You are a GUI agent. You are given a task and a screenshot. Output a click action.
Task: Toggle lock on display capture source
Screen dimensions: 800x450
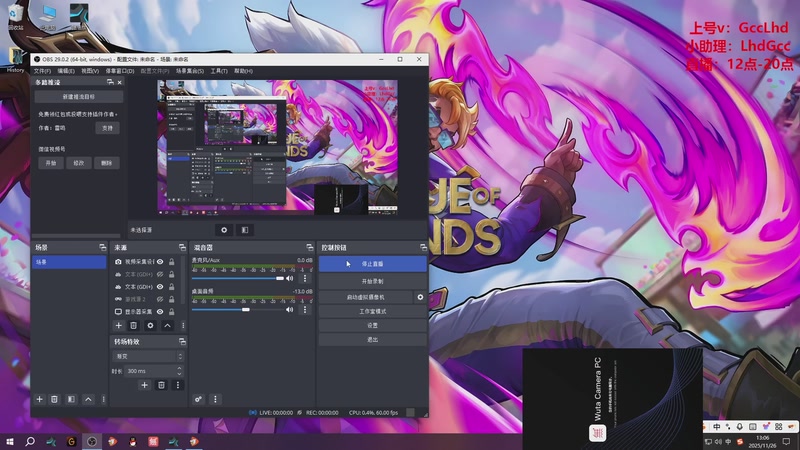(171, 311)
